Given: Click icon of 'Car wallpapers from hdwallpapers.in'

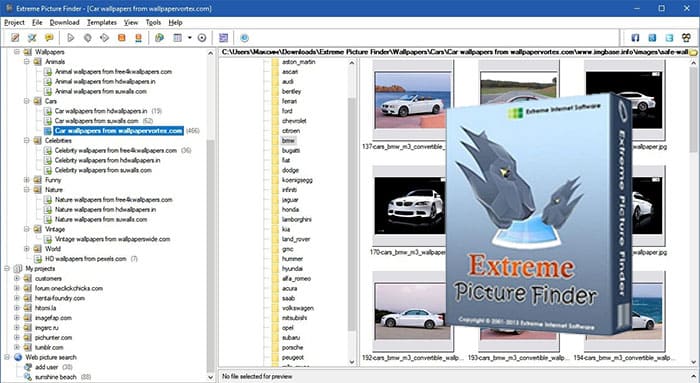Looking at the screenshot, I should (47, 111).
